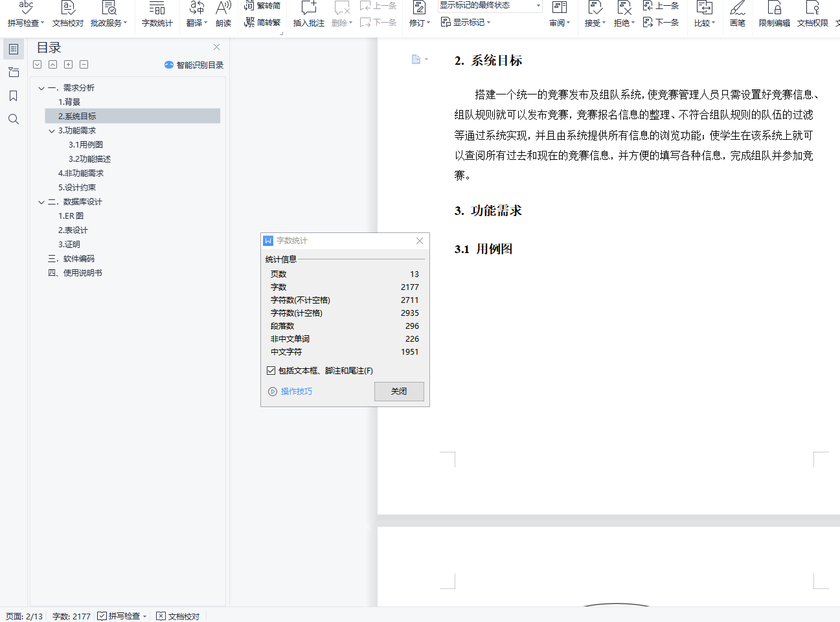Toggle 包括文本框、脚注和尾注 checkbox

click(x=271, y=371)
